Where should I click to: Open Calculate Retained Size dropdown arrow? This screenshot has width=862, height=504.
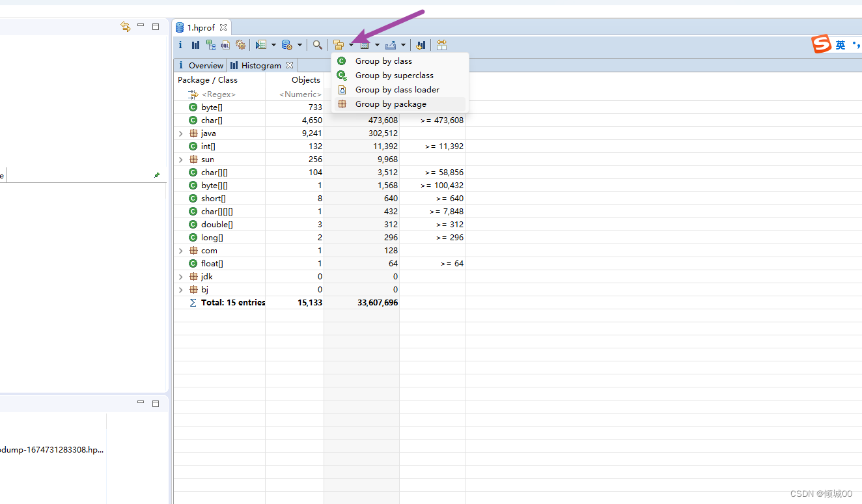point(377,45)
